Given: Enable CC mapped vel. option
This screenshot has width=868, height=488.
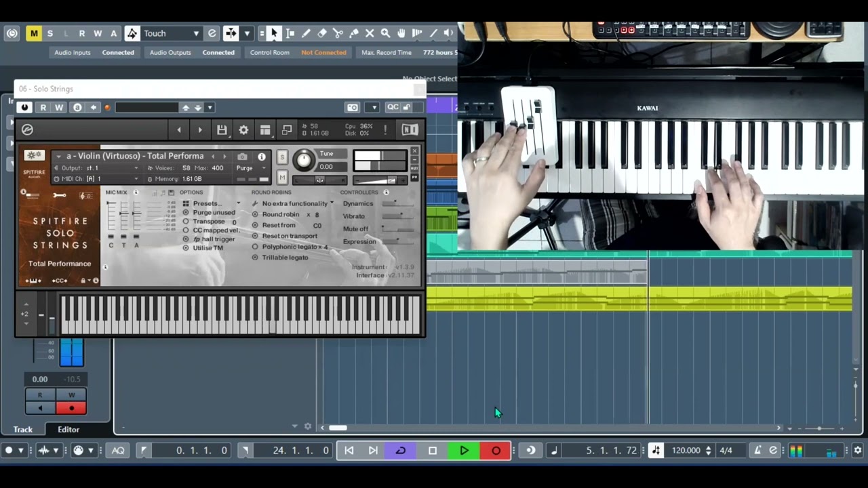Looking at the screenshot, I should pos(186,230).
